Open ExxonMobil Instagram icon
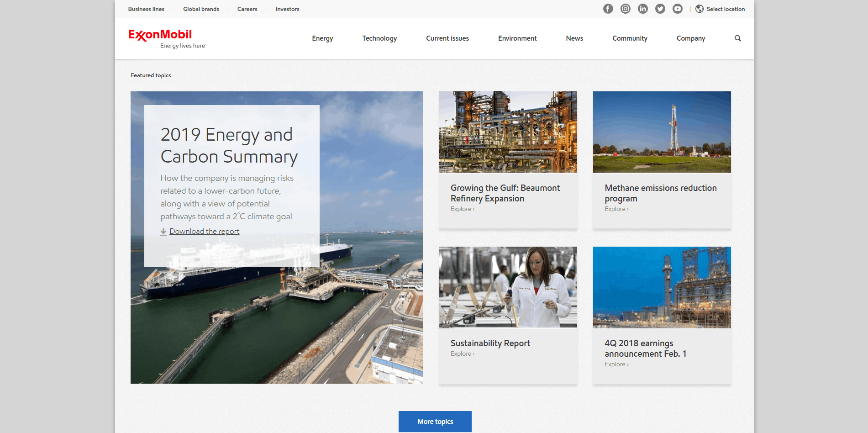Screen dimensions: 868x433 pyautogui.click(x=625, y=9)
